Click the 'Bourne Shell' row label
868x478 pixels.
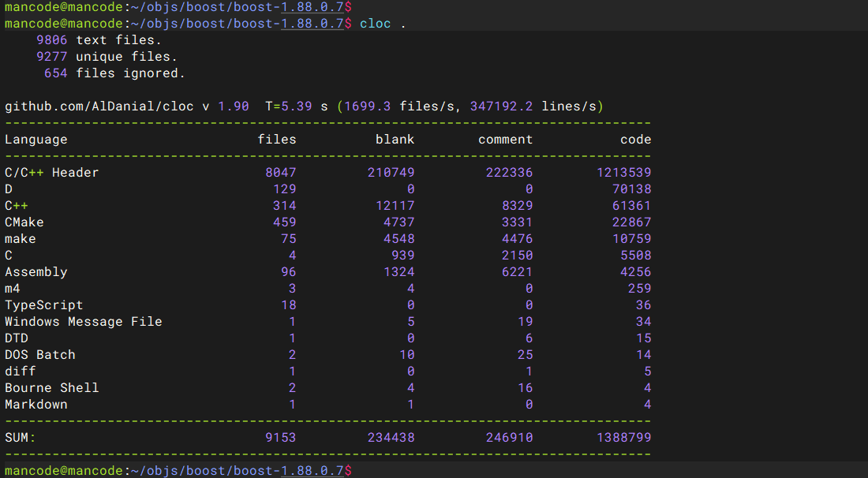pos(52,388)
